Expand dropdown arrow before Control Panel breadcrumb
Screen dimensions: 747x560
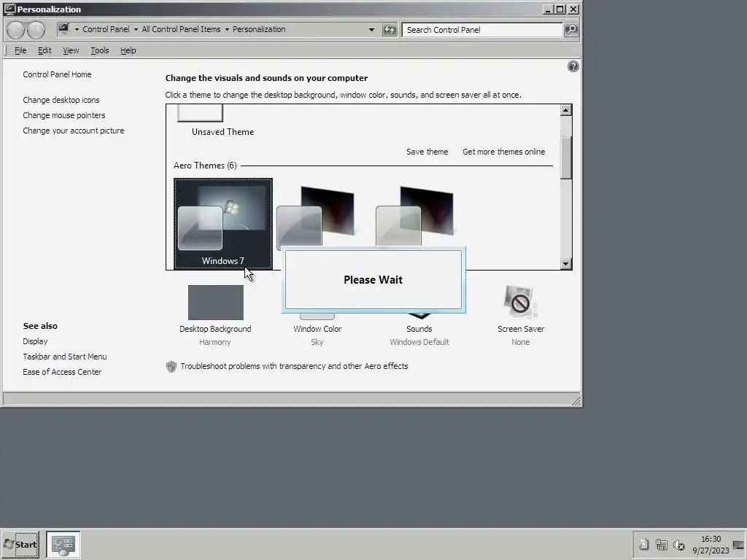pos(77,29)
